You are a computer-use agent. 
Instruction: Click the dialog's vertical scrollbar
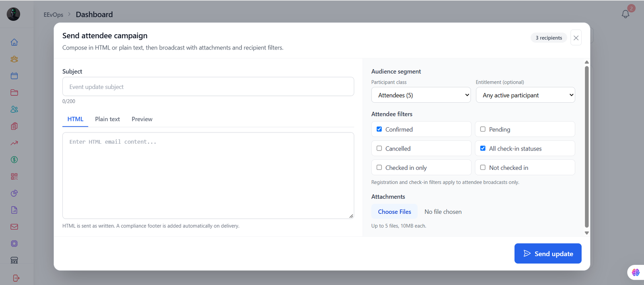[587, 147]
